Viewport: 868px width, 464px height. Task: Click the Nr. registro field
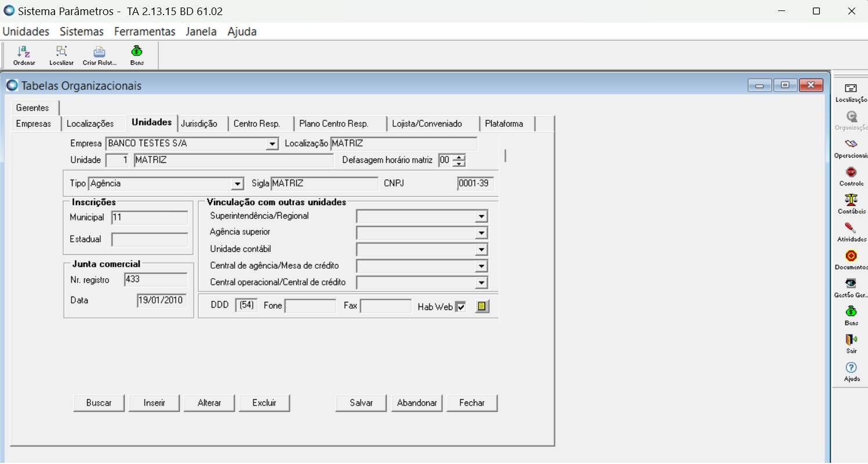pos(156,280)
